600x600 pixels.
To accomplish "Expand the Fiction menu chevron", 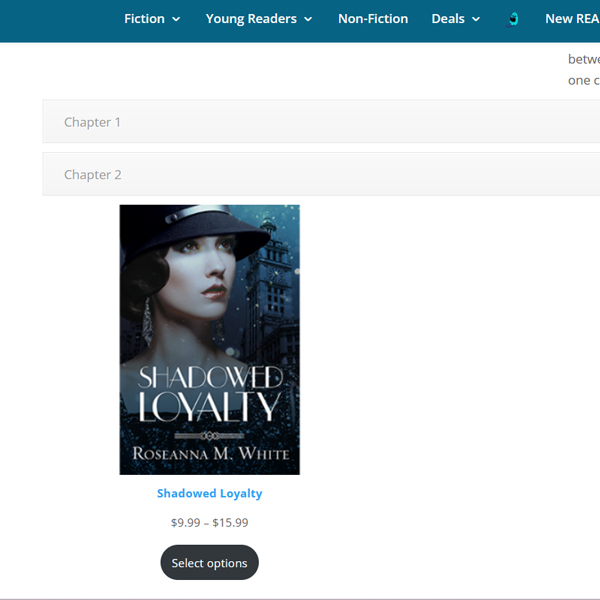I will 177,19.
